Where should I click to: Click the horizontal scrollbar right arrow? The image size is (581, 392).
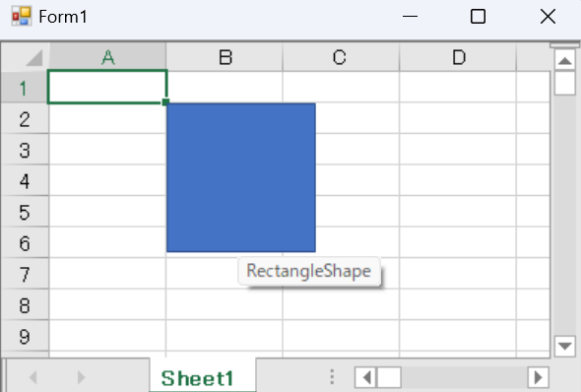(x=538, y=377)
